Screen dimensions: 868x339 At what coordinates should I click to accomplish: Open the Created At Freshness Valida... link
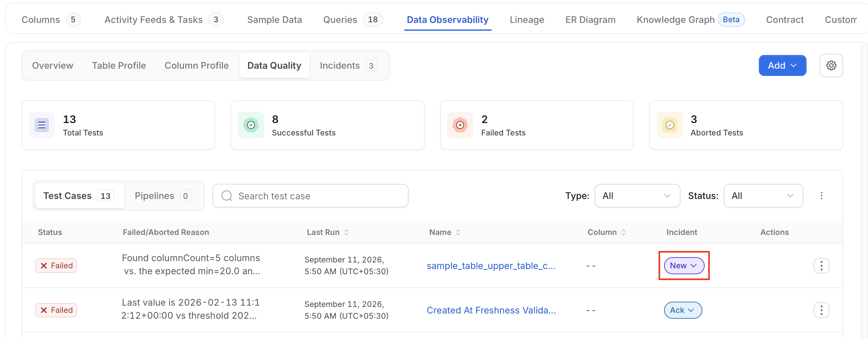pos(491,310)
